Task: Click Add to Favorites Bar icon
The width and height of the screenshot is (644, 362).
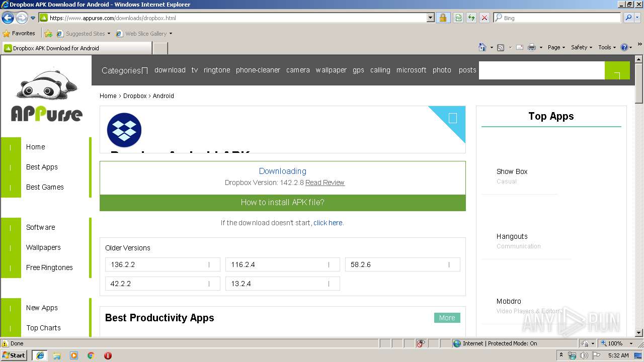Action: [48, 34]
